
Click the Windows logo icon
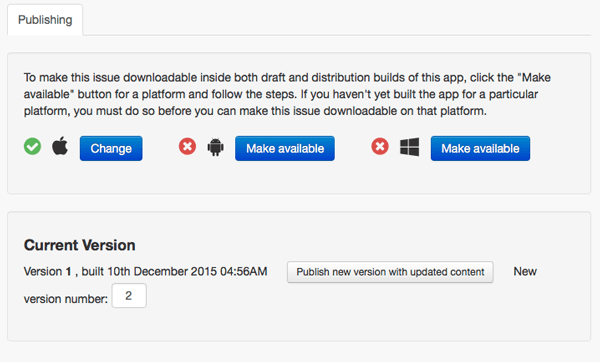coord(409,147)
